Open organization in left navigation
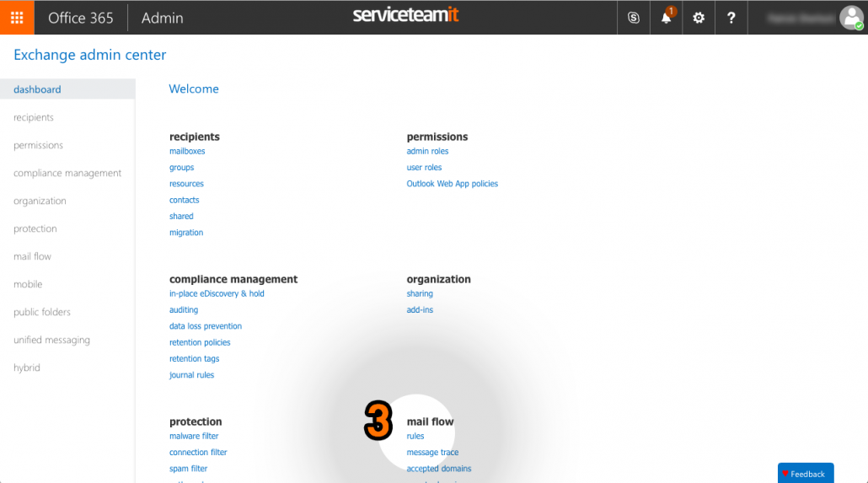 click(40, 201)
